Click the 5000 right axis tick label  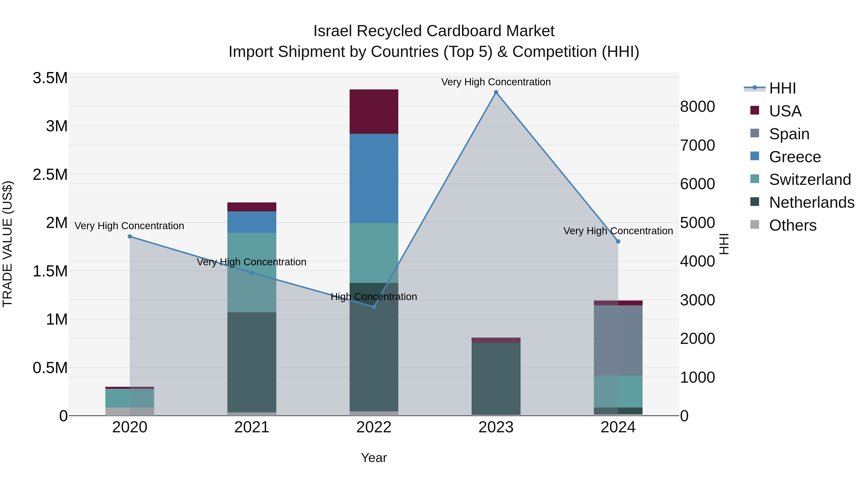pos(698,223)
